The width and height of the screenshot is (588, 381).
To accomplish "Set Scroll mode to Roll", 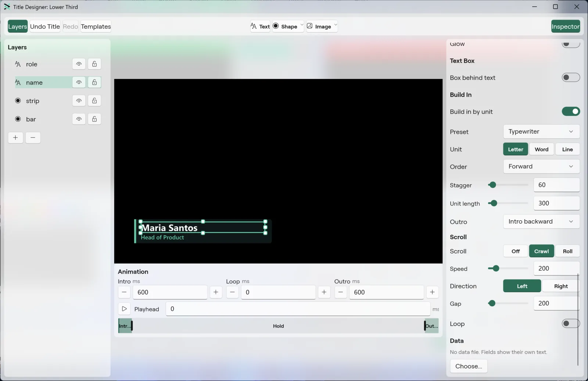I will 567,251.
